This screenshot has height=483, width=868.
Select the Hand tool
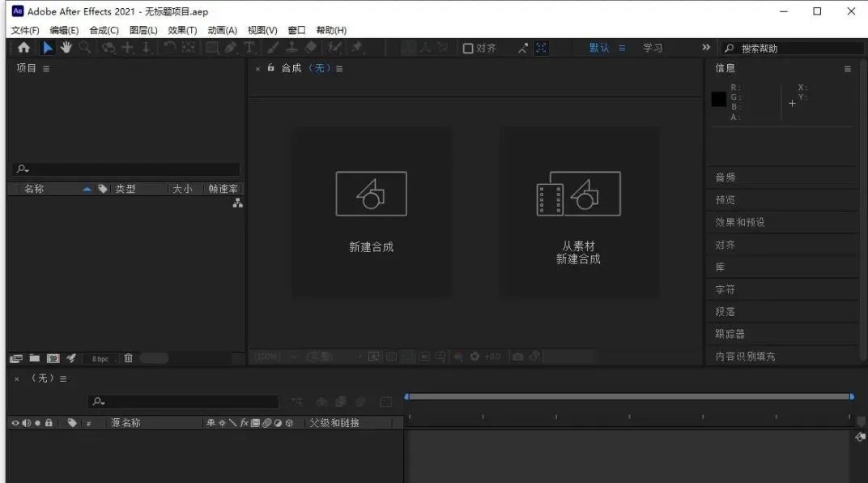point(66,48)
